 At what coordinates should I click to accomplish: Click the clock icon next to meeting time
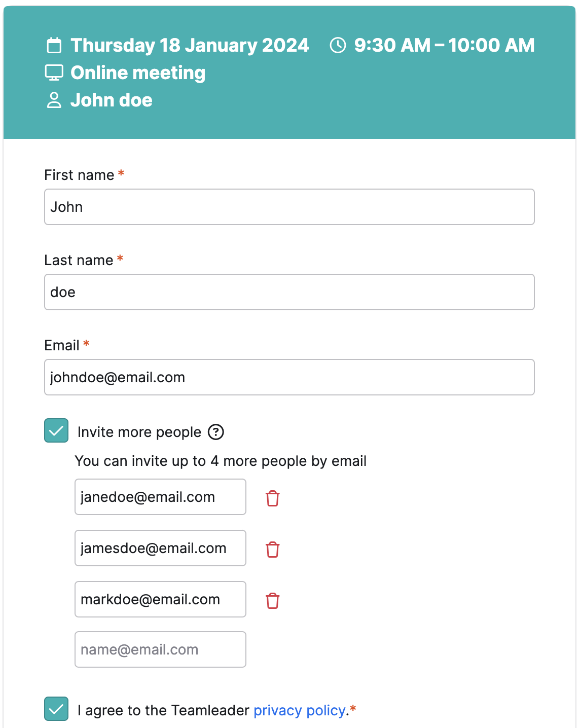[x=338, y=45]
